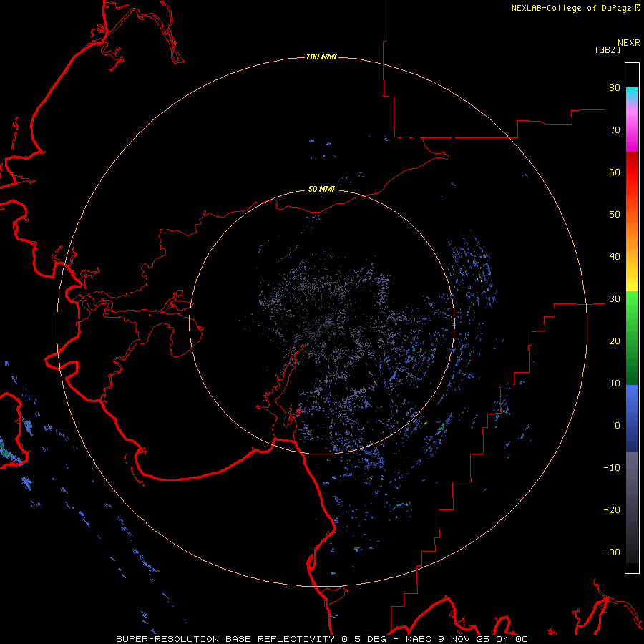Click the 50 value on color scale
The width and height of the screenshot is (644, 644).
[615, 215]
